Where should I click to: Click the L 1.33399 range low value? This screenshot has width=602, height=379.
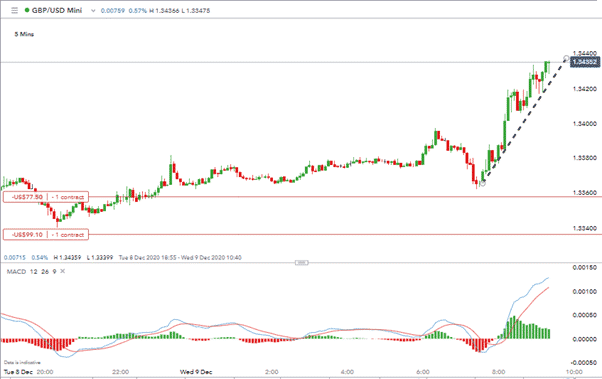(x=100, y=257)
